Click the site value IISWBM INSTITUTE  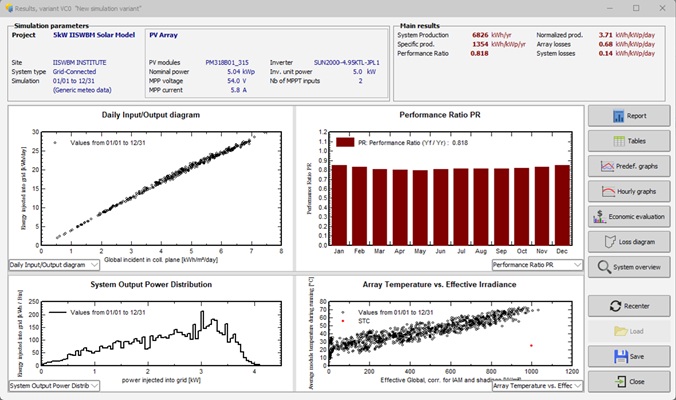click(79, 62)
